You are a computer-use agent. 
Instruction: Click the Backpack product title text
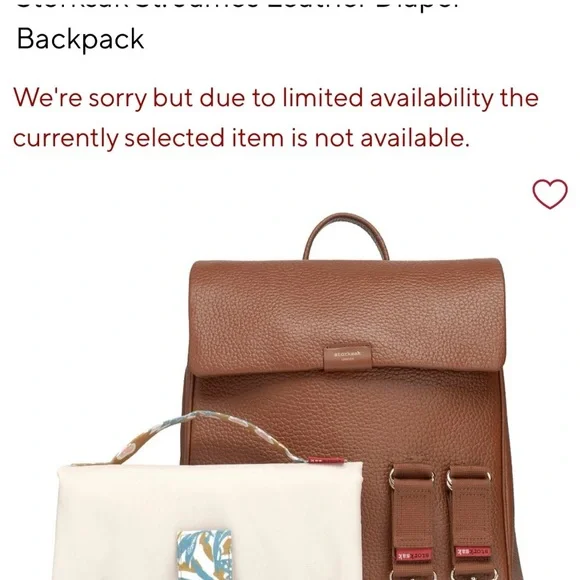[x=80, y=39]
